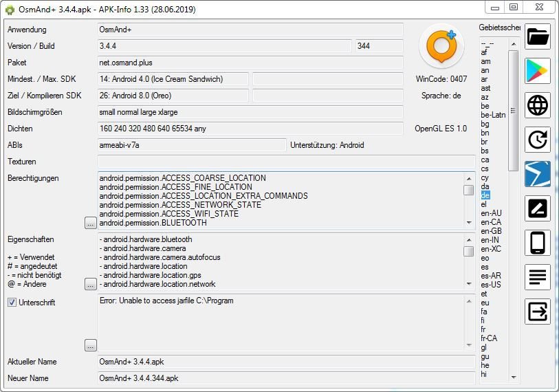Select permission ACCESS_FINE_LOCATION
This screenshot has height=392, width=559.
coord(176,187)
